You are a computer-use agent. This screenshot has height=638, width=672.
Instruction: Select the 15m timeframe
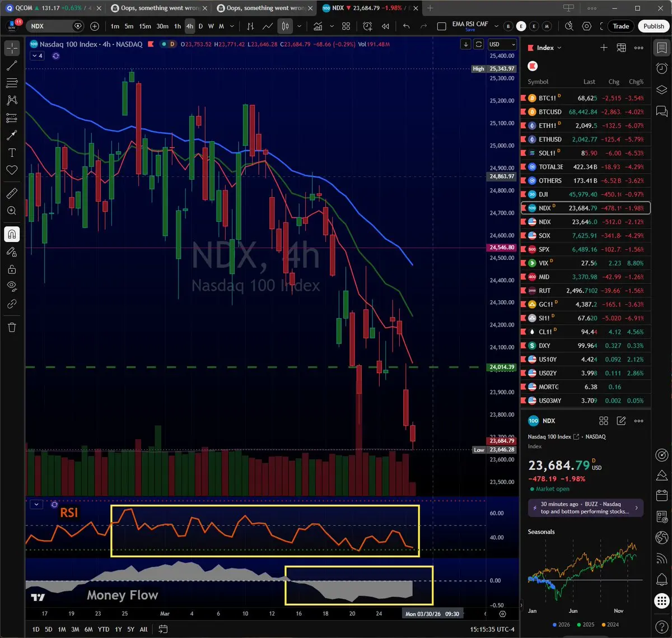pos(144,26)
